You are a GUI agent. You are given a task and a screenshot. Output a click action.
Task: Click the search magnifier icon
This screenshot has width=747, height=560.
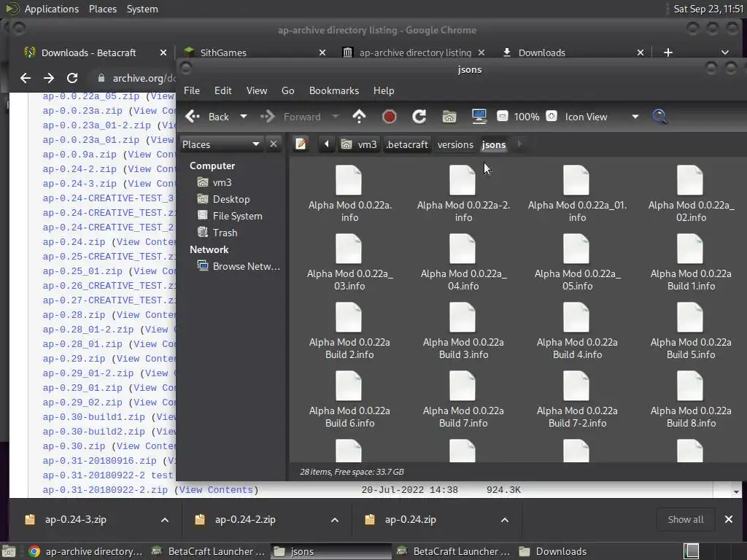pos(659,117)
